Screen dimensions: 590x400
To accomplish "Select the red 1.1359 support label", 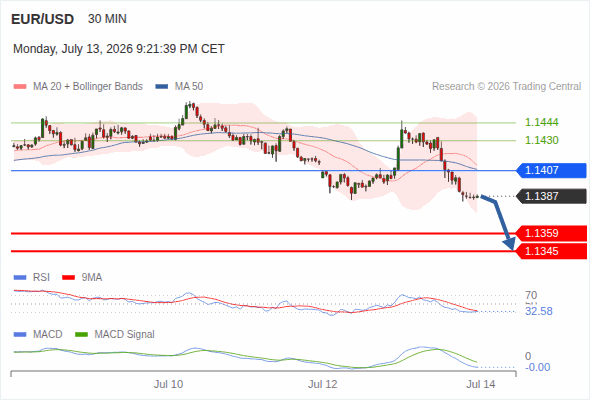I will pos(551,233).
